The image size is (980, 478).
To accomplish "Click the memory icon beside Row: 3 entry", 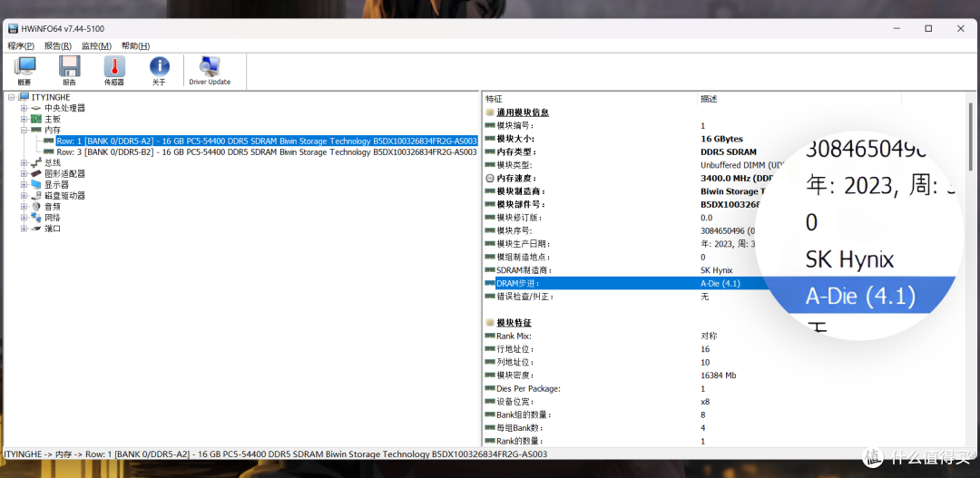I will [x=49, y=151].
